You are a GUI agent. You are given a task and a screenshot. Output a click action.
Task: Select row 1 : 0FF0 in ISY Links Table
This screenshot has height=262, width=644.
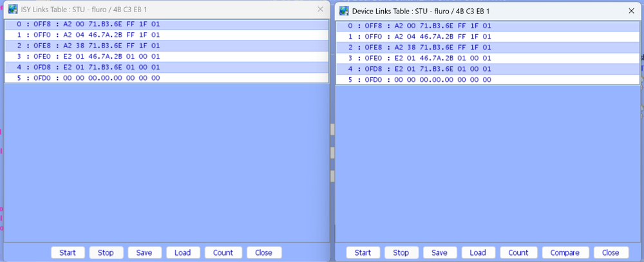pos(166,35)
